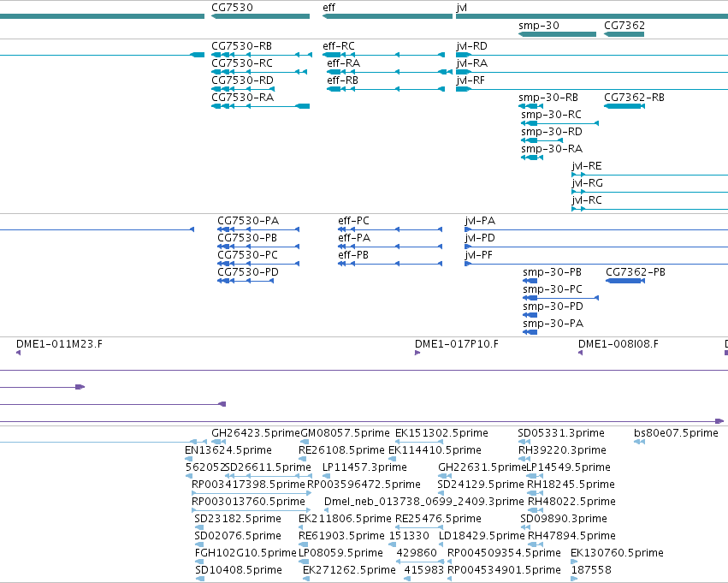Click EST SD10408.5prime
Image resolution: width=728 pixels, height=583 pixels.
point(199,579)
